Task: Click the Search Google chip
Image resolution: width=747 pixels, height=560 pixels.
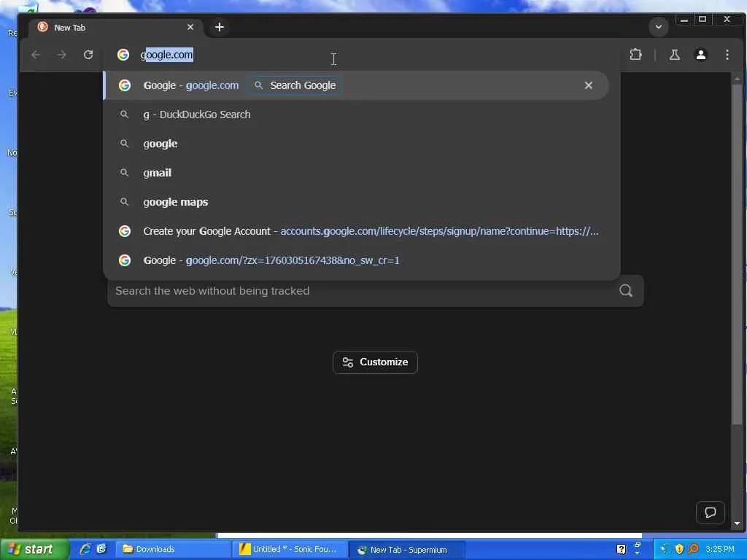Action: (295, 85)
